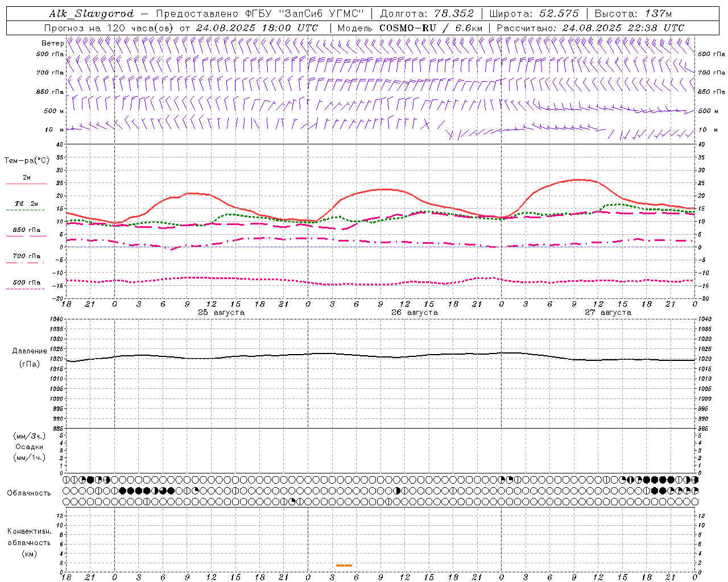This screenshot has width=728, height=582.
Task: Click the (км) unit under convective cloudiness
Action: point(30,553)
